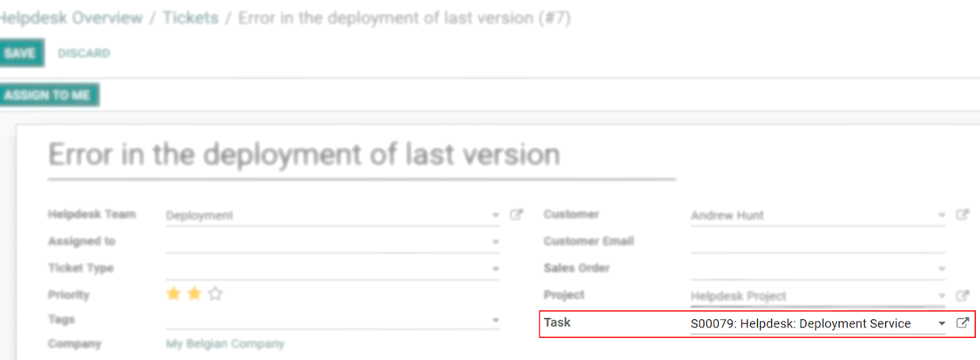Click the Save button
Image resolution: width=980 pixels, height=360 pixels.
[20, 53]
